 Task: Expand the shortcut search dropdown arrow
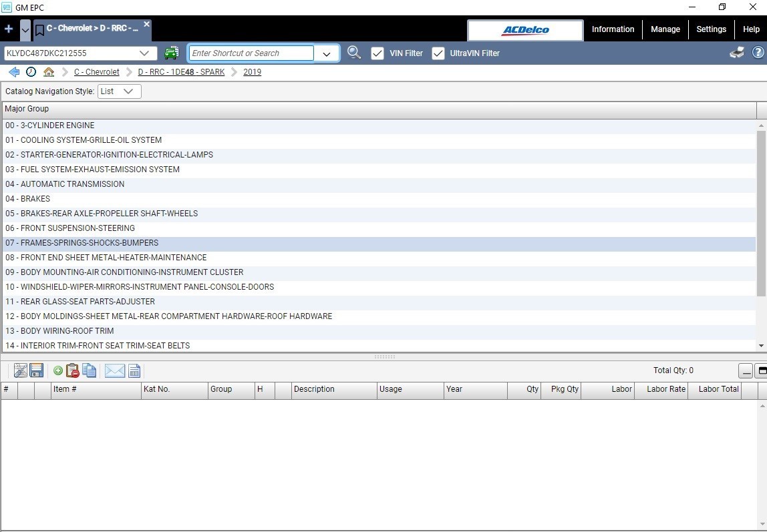tap(326, 54)
